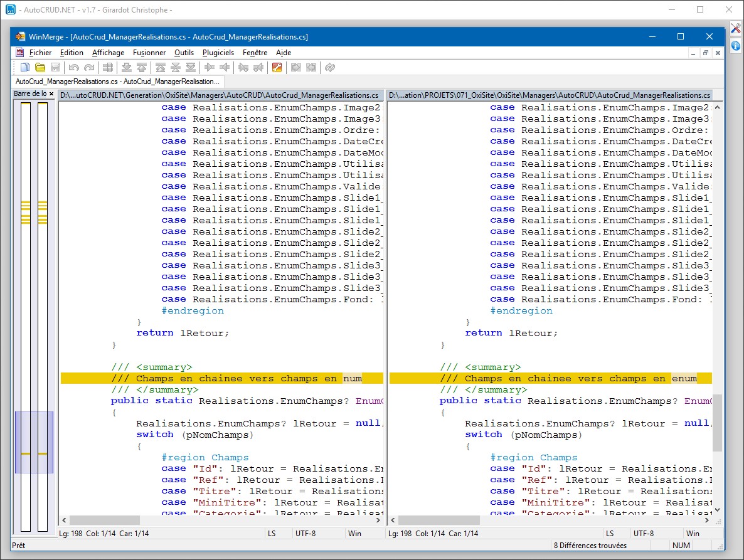Jump to current difference icon
744x560 pixels.
[x=176, y=67]
